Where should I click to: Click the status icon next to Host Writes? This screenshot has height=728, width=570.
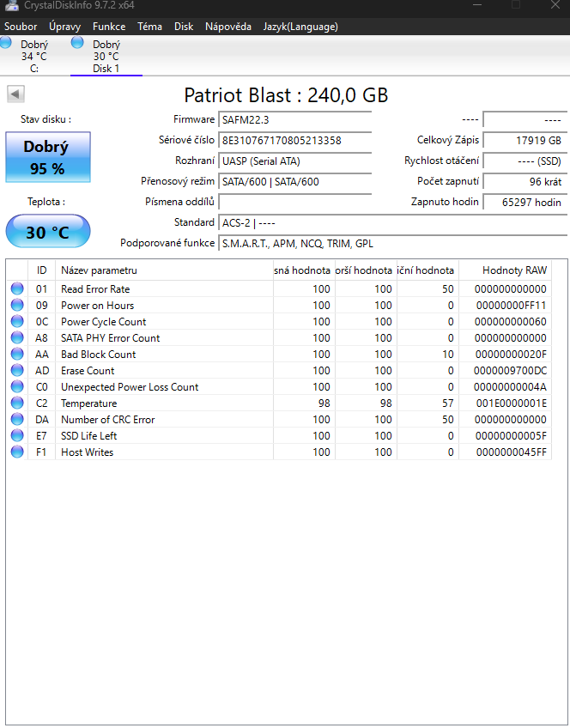[17, 452]
